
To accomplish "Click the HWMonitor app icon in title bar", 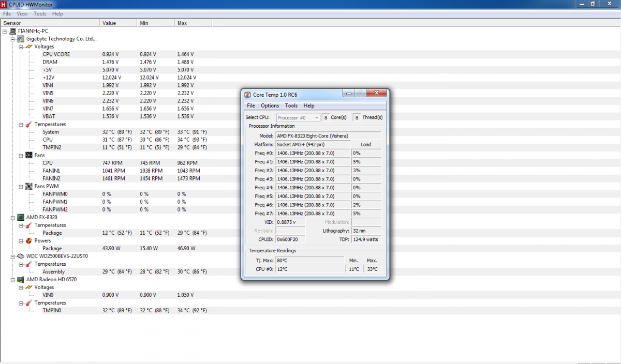I will pos(5,5).
